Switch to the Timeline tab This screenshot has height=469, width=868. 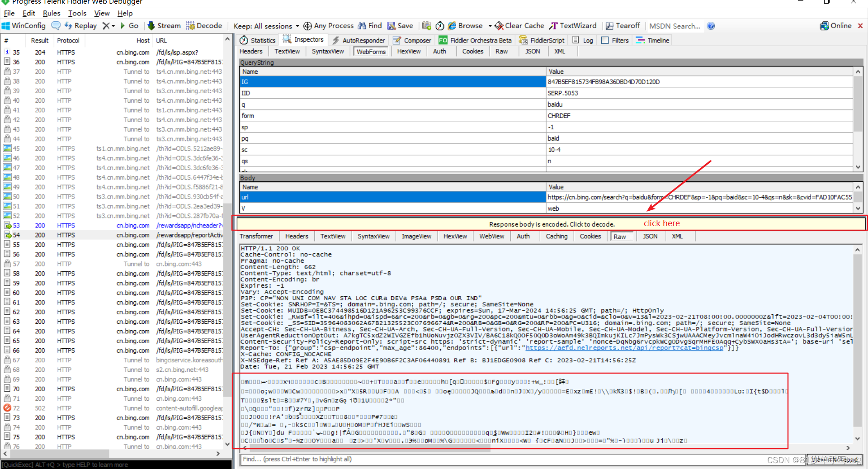[653, 40]
